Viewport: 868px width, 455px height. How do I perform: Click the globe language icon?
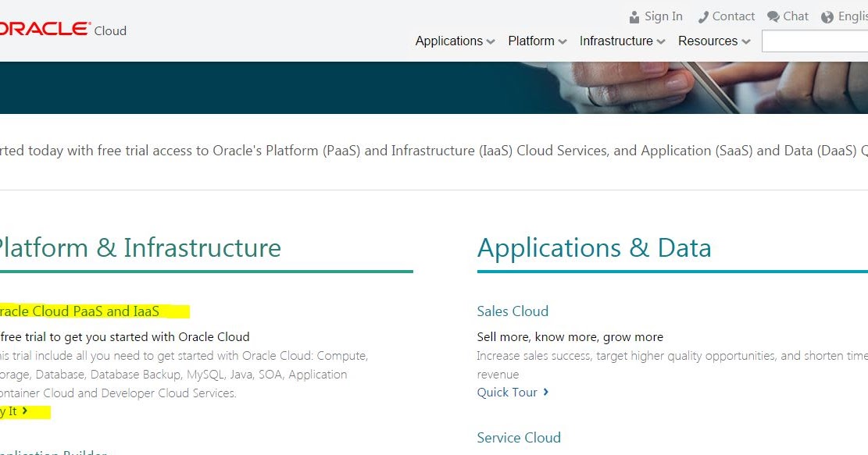point(828,16)
